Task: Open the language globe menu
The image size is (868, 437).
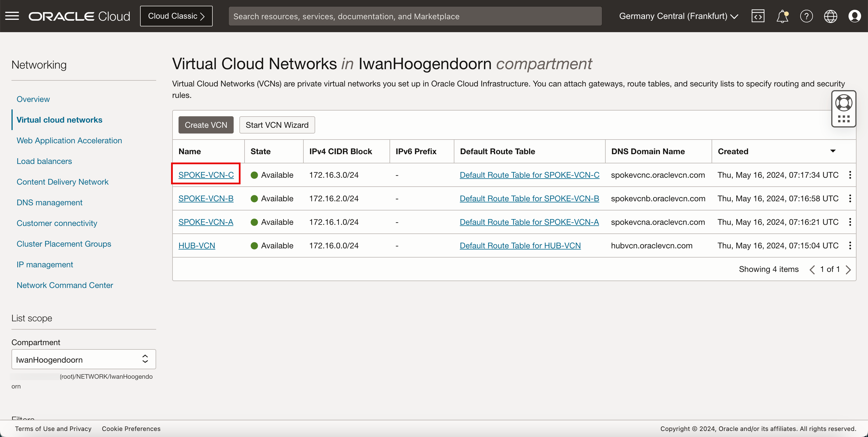Action: [830, 16]
